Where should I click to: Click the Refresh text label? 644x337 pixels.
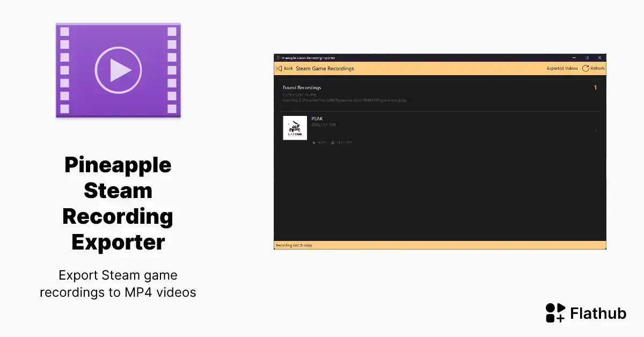tap(597, 69)
